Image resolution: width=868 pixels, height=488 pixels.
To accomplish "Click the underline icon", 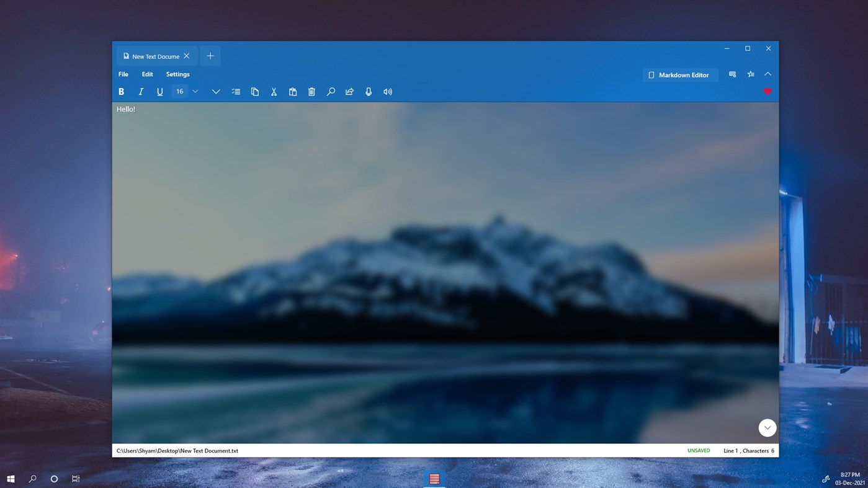I will [159, 91].
